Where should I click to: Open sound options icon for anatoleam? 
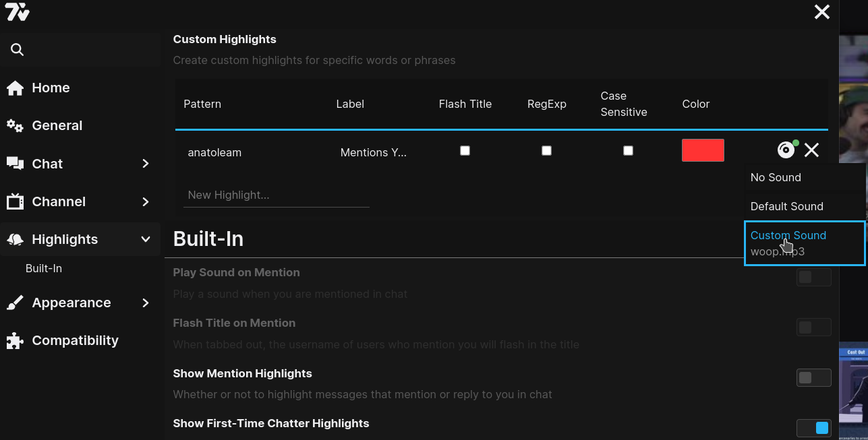pos(786,150)
